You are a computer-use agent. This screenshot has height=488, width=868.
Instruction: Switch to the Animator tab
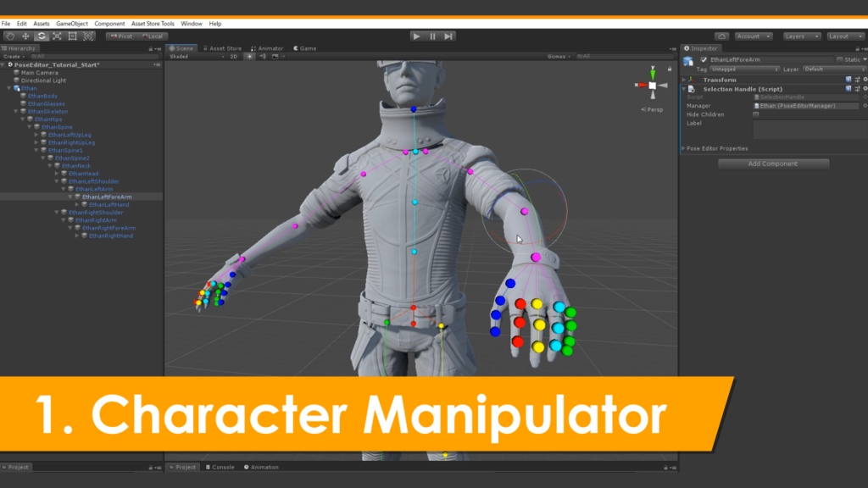point(270,48)
